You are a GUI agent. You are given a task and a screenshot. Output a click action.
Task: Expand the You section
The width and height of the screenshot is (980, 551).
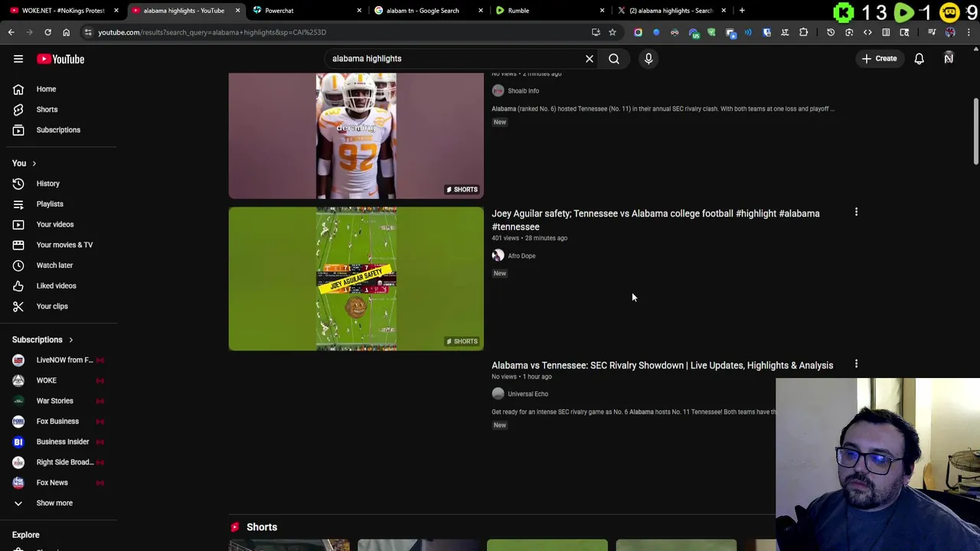pos(24,163)
